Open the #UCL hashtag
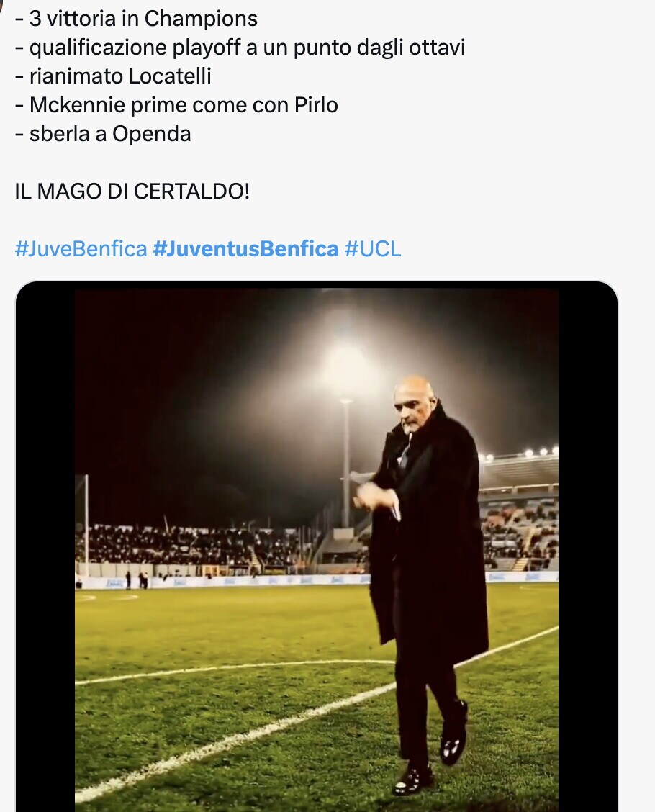The width and height of the screenshot is (655, 812). (372, 249)
